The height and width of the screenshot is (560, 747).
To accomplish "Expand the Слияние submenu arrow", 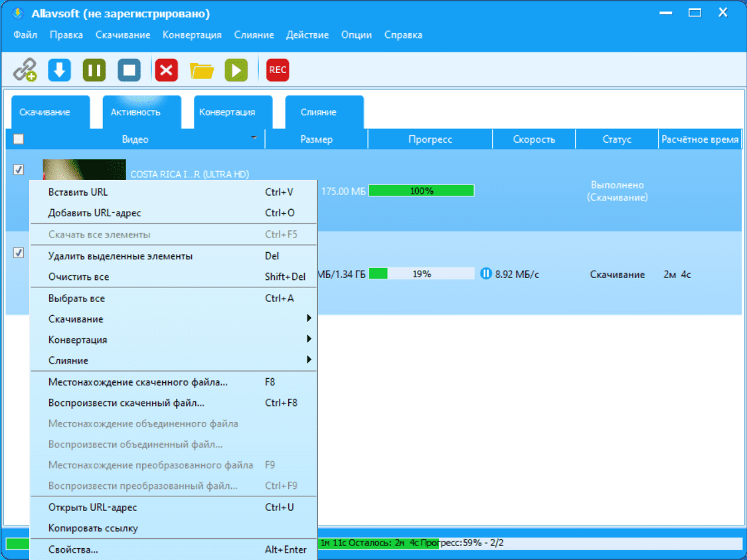I will pyautogui.click(x=309, y=360).
